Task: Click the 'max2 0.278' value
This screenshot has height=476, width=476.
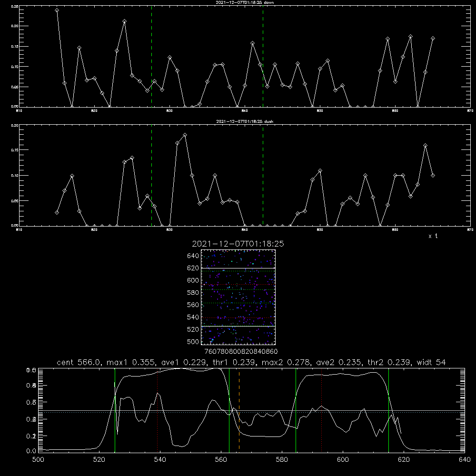Action: tap(286, 362)
